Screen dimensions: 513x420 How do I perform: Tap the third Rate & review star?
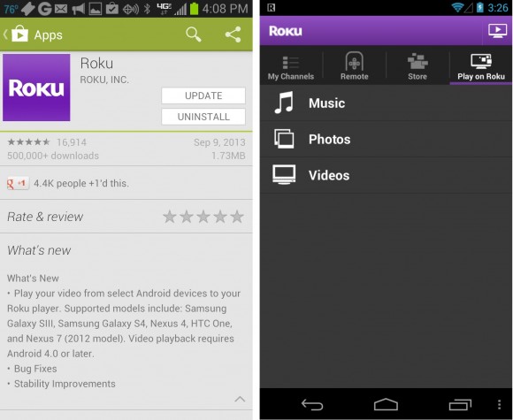(x=203, y=217)
